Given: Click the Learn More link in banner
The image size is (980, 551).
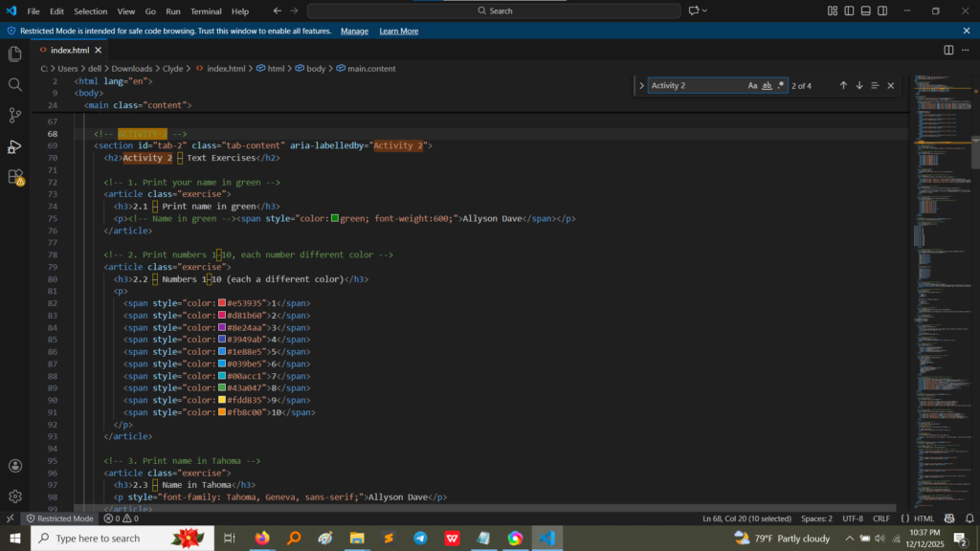Looking at the screenshot, I should coord(398,31).
